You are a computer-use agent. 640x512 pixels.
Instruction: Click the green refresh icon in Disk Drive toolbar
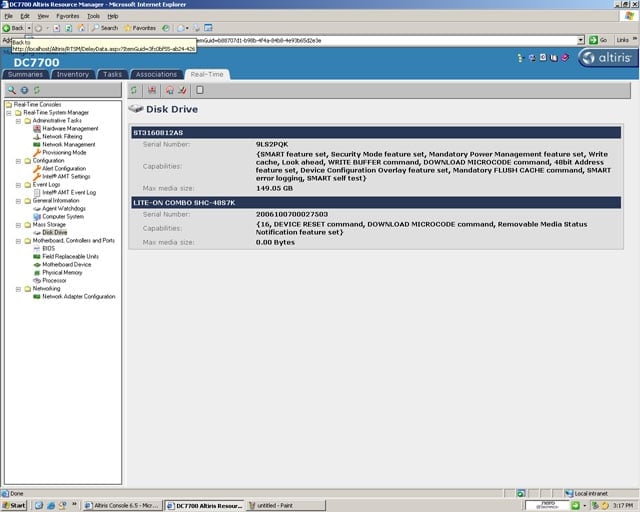[x=134, y=90]
